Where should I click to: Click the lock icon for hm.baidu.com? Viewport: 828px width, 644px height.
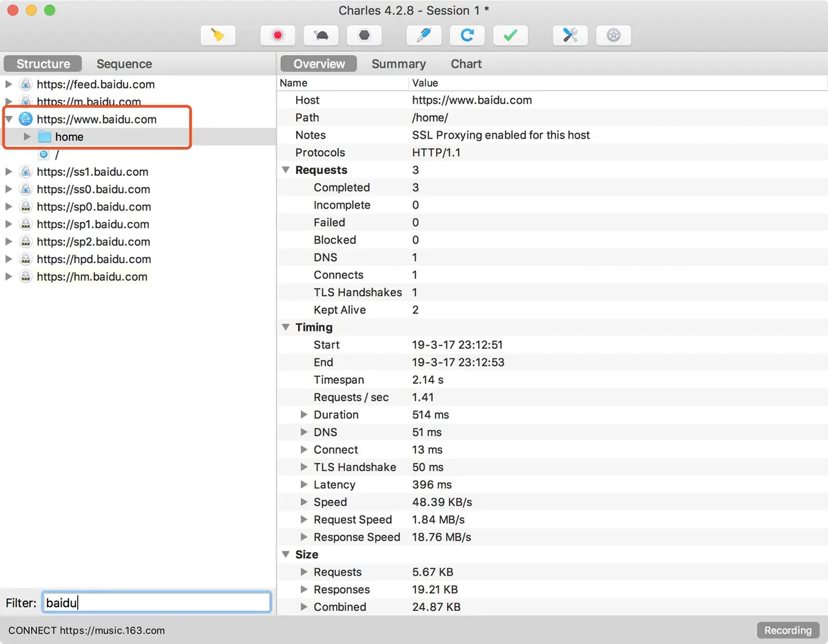pyautogui.click(x=26, y=277)
